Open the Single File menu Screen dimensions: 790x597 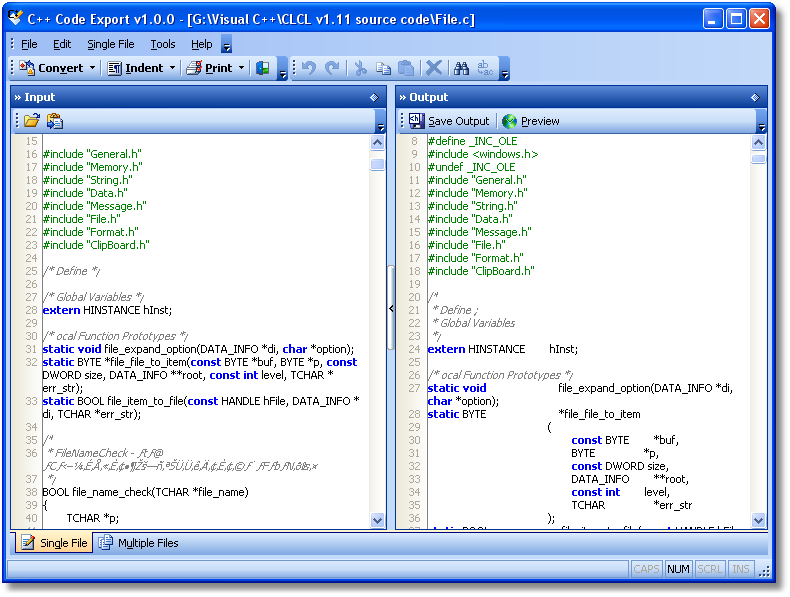click(x=111, y=44)
